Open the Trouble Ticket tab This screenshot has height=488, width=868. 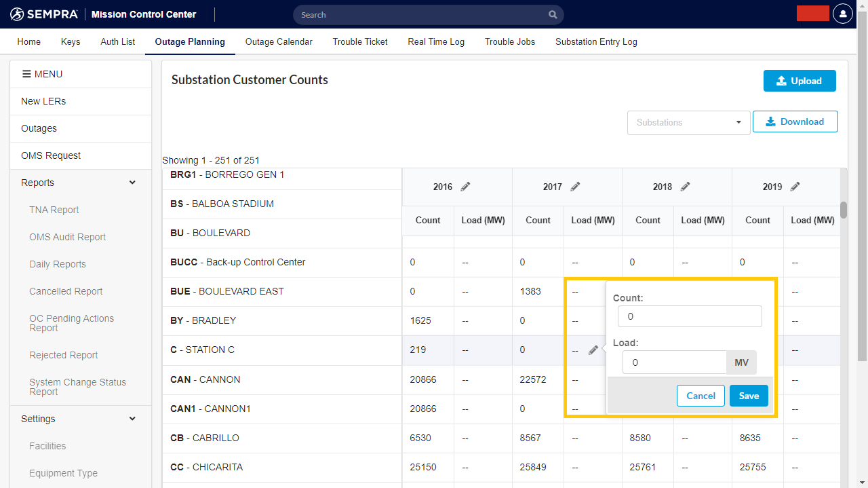[x=360, y=41]
